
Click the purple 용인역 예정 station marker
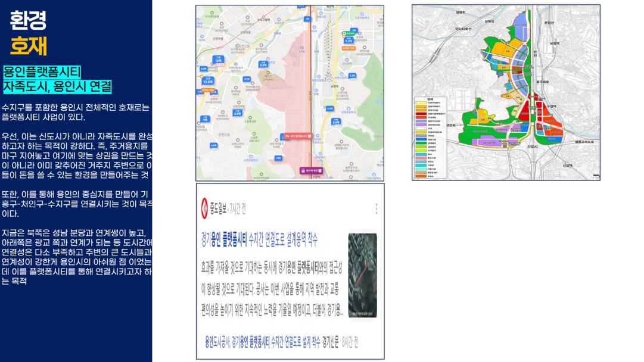point(311,171)
